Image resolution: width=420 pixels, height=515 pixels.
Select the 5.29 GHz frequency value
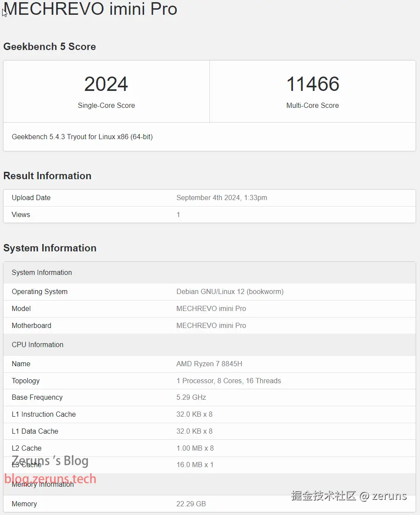click(x=191, y=398)
